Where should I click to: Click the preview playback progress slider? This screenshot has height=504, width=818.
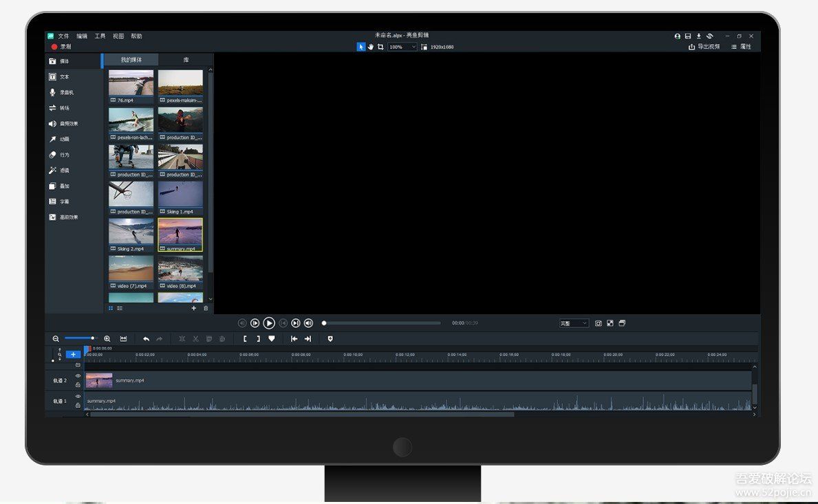pos(382,323)
